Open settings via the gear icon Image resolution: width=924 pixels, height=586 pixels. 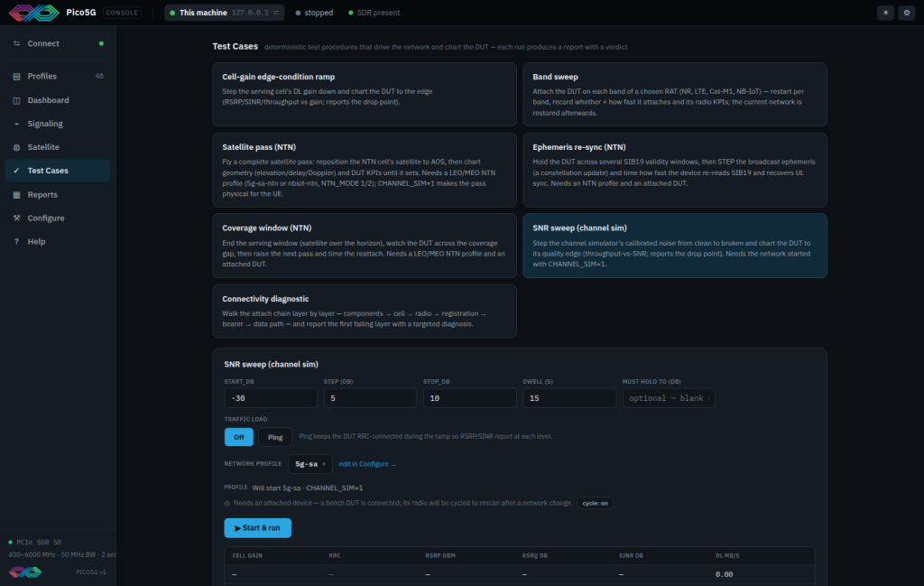tap(906, 13)
